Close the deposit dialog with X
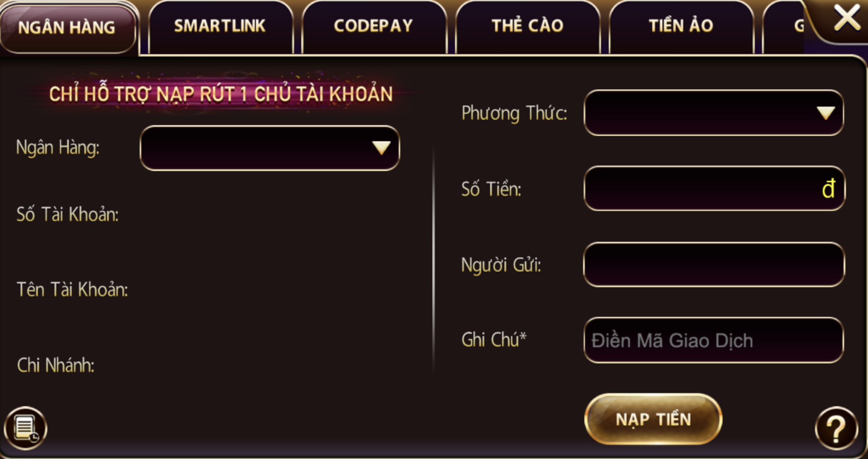 848,18
